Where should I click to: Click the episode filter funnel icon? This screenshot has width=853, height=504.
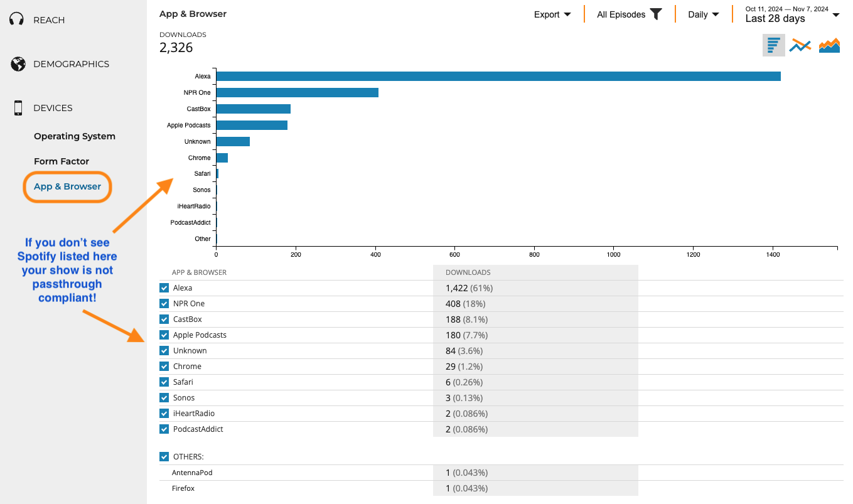pyautogui.click(x=656, y=14)
